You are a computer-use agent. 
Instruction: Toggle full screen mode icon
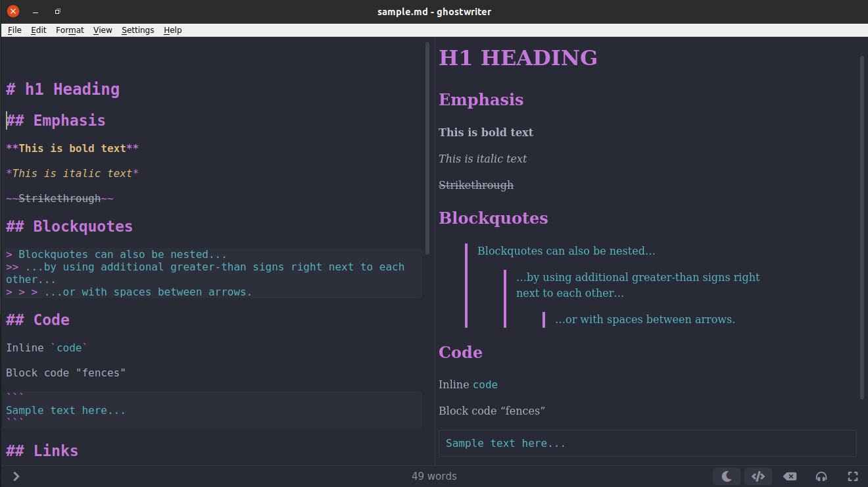(x=853, y=476)
